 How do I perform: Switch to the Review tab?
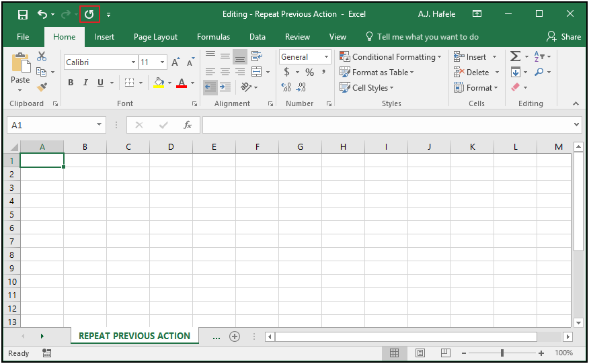[x=297, y=37]
